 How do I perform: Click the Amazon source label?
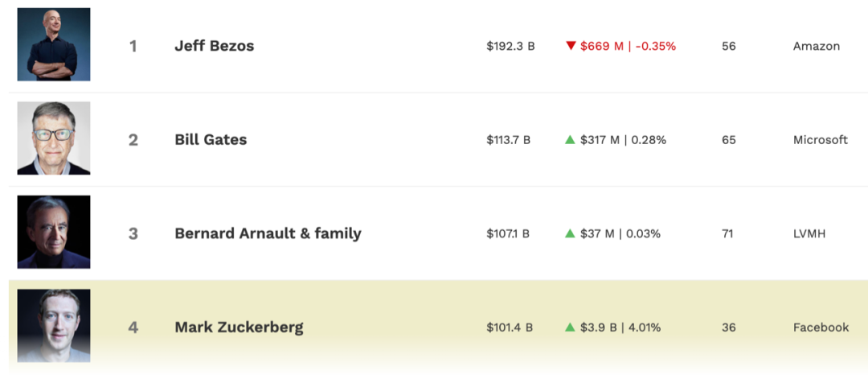(816, 46)
